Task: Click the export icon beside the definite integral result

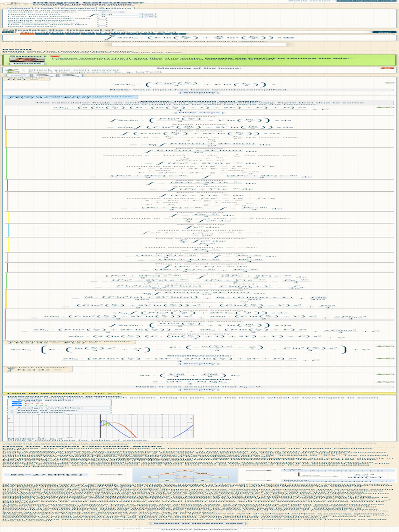Action: tap(390, 374)
